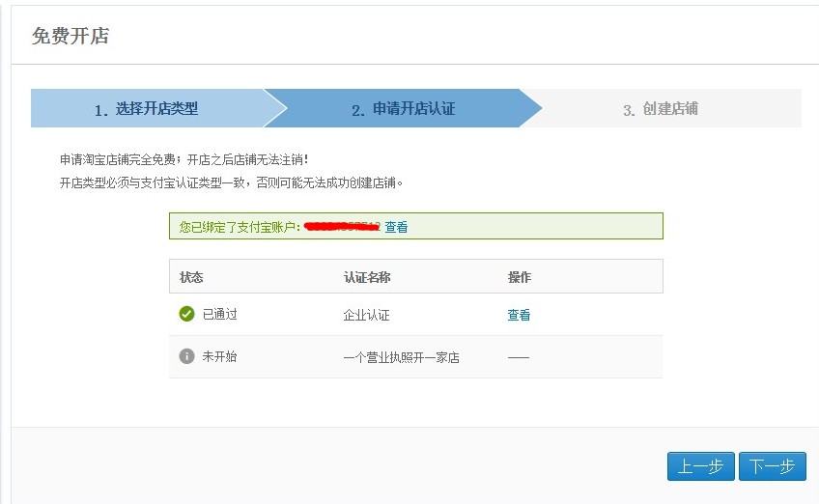
Task: Click the 认证名称 column header
Action: (367, 277)
